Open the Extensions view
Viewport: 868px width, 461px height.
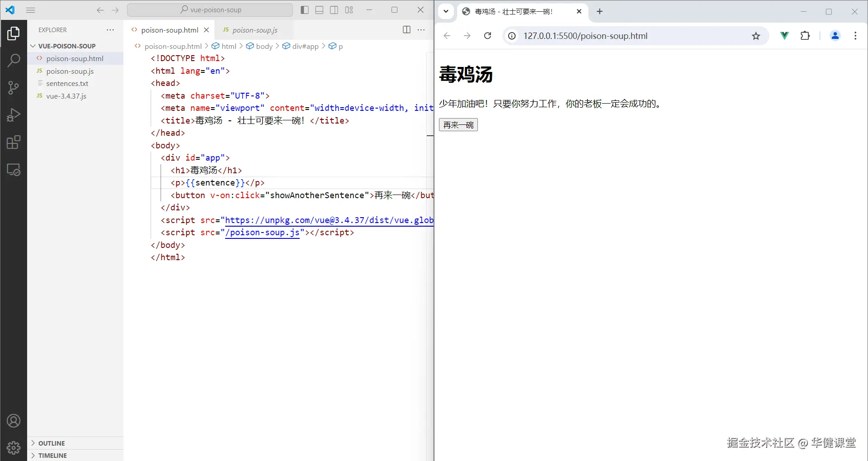(14, 143)
